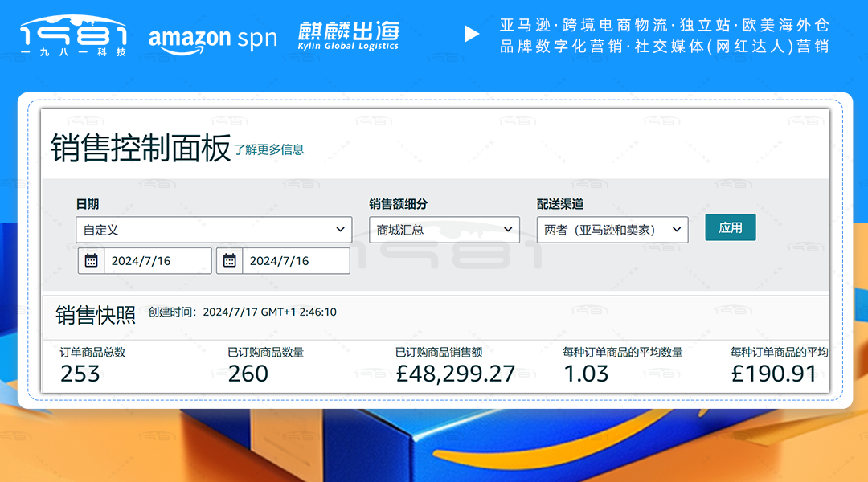Viewport: 868px width, 482px height.
Task: Click the 销售快照 section title
Action: pyautogui.click(x=95, y=315)
